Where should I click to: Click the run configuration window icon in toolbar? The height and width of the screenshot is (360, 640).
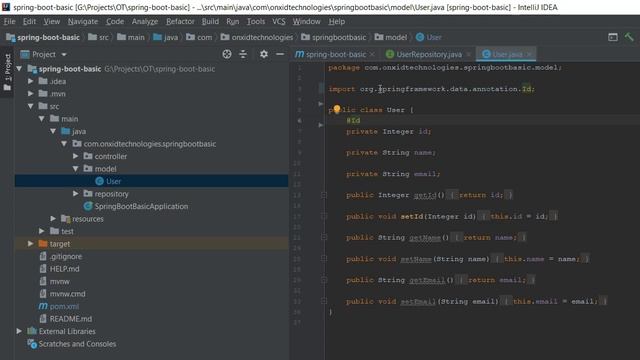(x=613, y=37)
